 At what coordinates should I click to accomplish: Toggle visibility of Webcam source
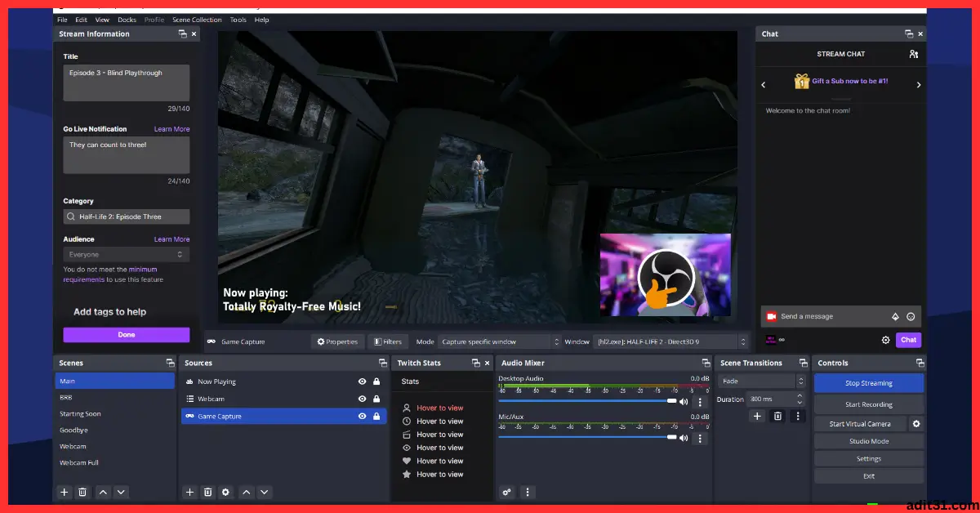coord(362,399)
